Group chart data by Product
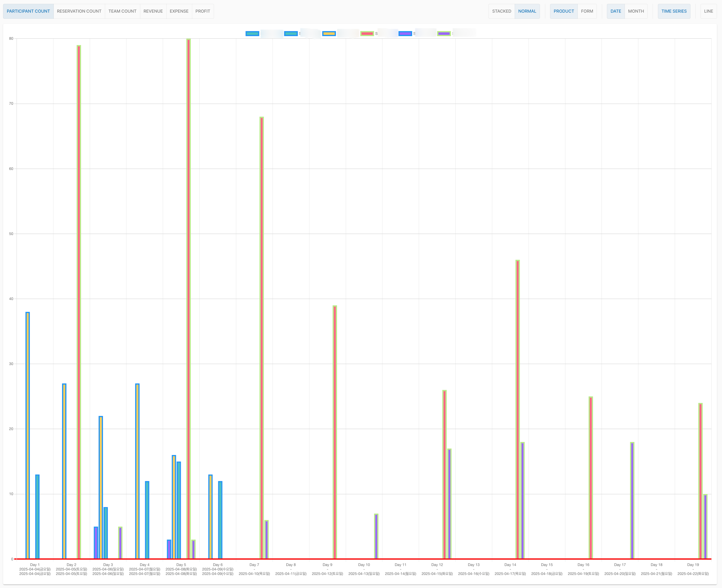Image resolution: width=722 pixels, height=588 pixels. click(564, 11)
